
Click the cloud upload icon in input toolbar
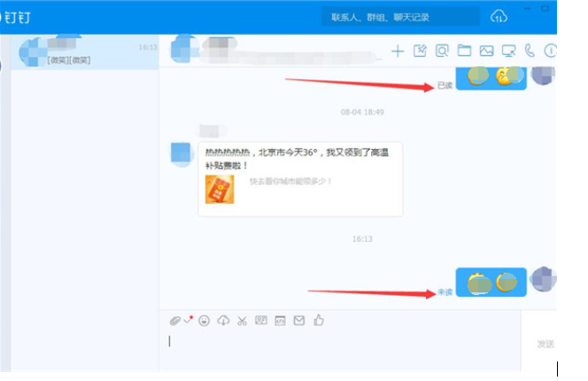222,320
